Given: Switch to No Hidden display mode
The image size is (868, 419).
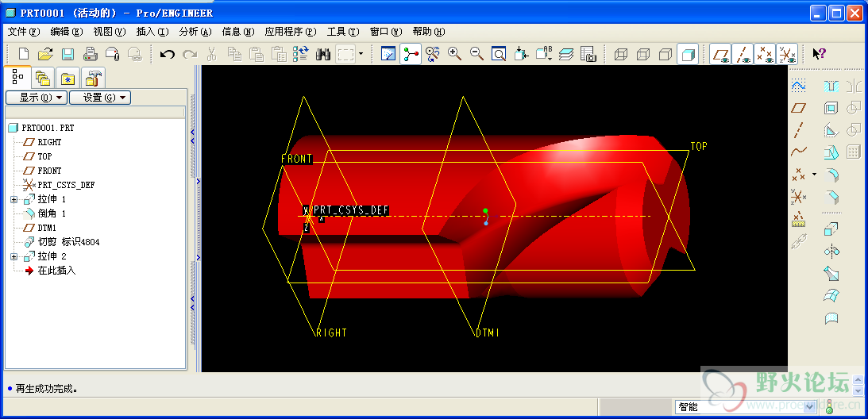Looking at the screenshot, I should point(665,54).
